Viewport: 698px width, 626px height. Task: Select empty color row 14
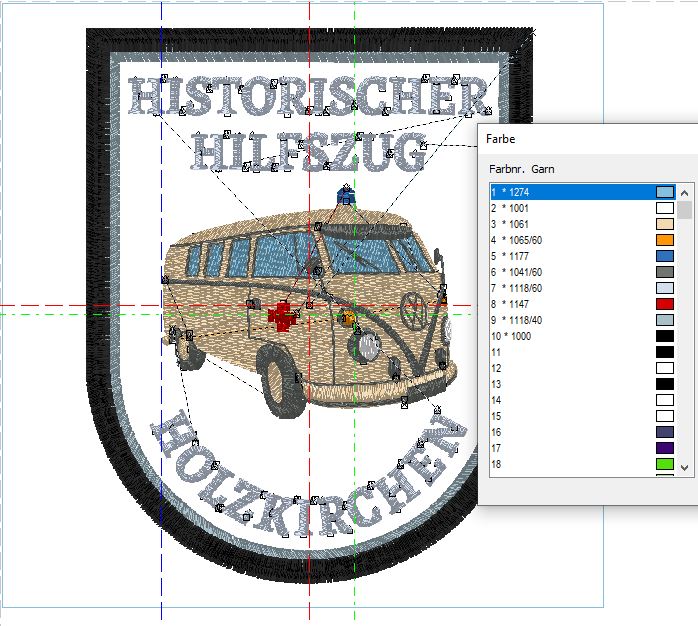click(x=583, y=400)
